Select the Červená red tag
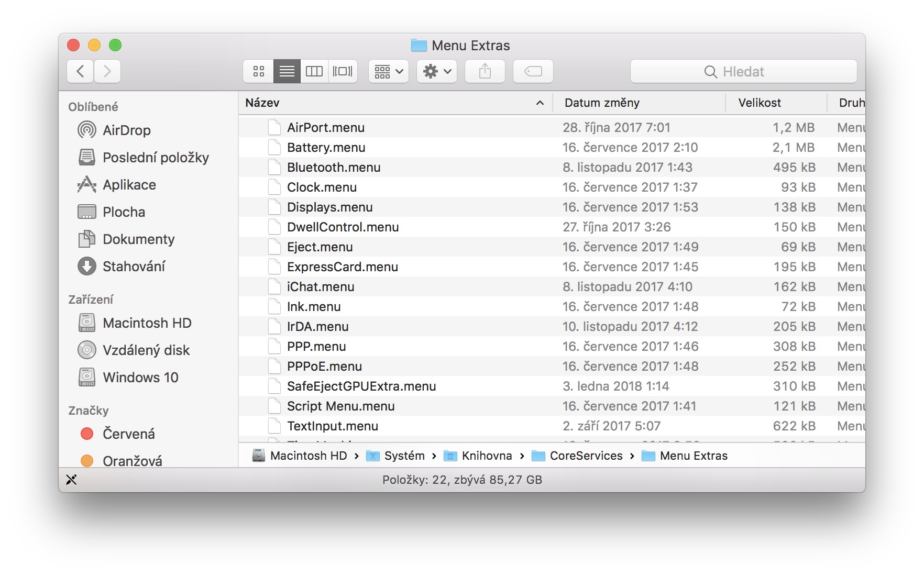This screenshot has width=924, height=576. click(x=128, y=434)
